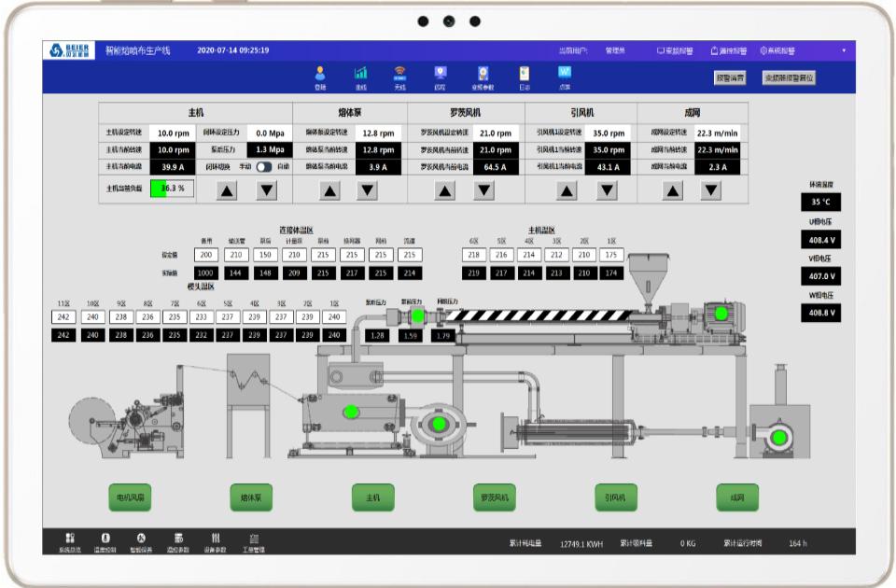Image resolution: width=896 pixels, height=588 pixels.
Task: Toggle the green 熔体泵 pump button
Action: tap(251, 497)
